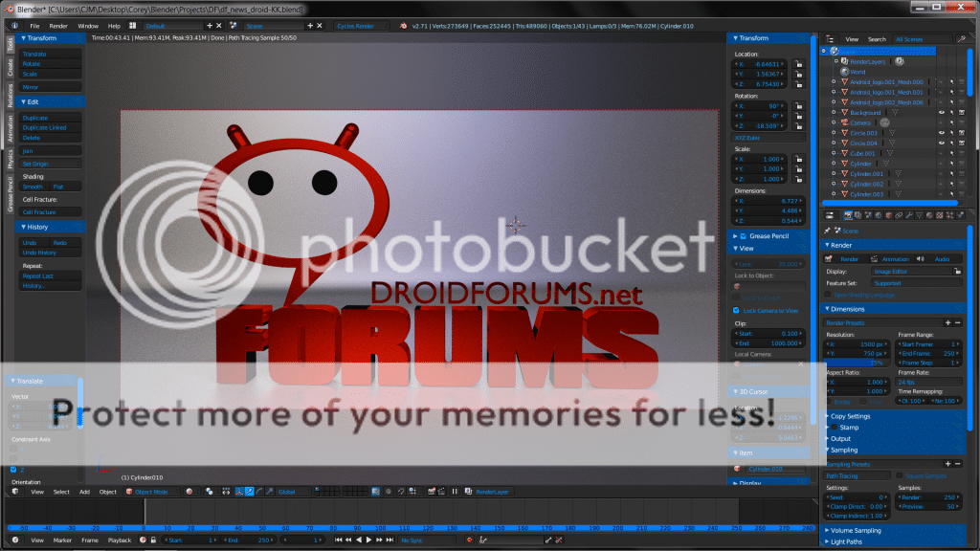Enable the Open Shading Language checkbox
The height and width of the screenshot is (551, 980).
click(x=828, y=295)
